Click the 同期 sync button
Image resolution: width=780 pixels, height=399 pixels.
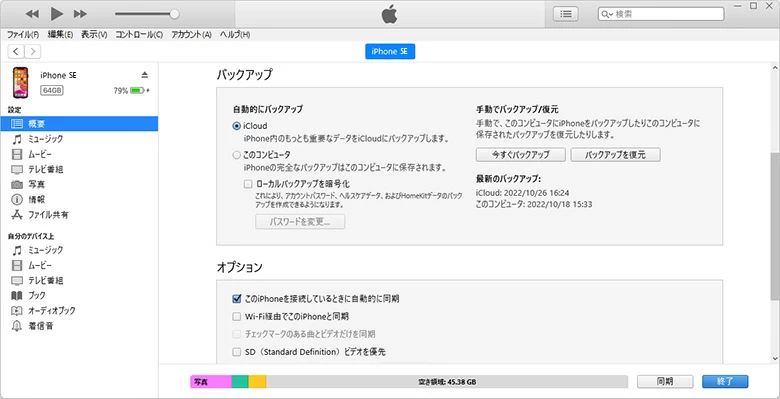point(665,382)
